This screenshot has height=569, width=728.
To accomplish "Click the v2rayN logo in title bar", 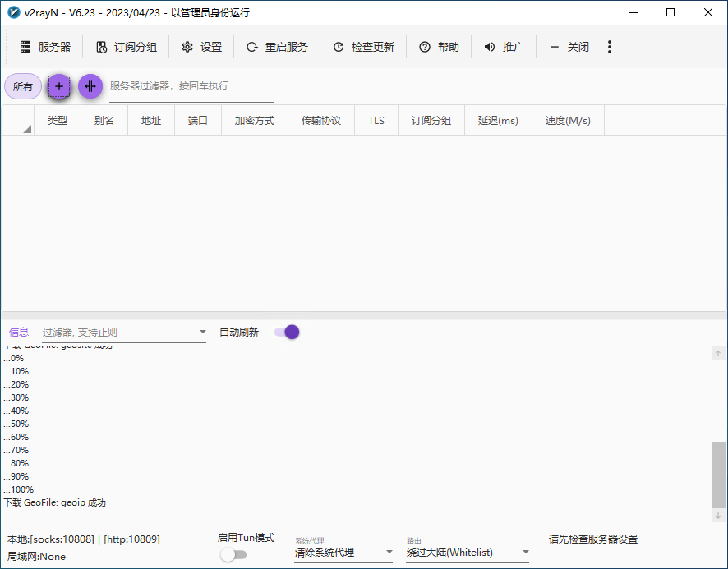I will point(13,12).
